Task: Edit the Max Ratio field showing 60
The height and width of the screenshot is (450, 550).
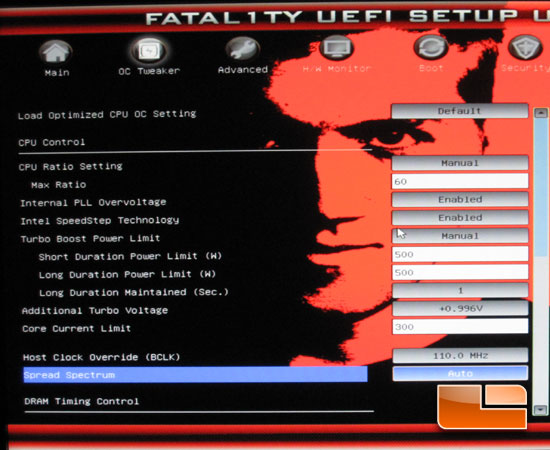Action: click(460, 181)
